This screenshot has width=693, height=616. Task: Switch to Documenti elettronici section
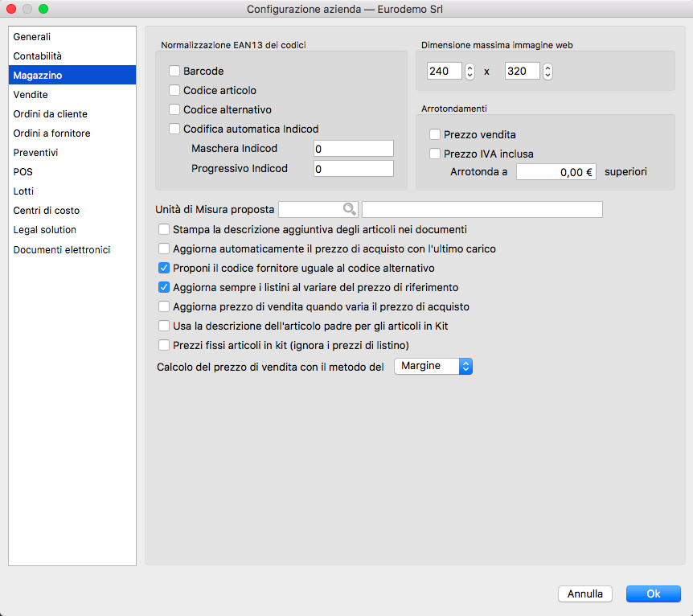pyautogui.click(x=62, y=250)
